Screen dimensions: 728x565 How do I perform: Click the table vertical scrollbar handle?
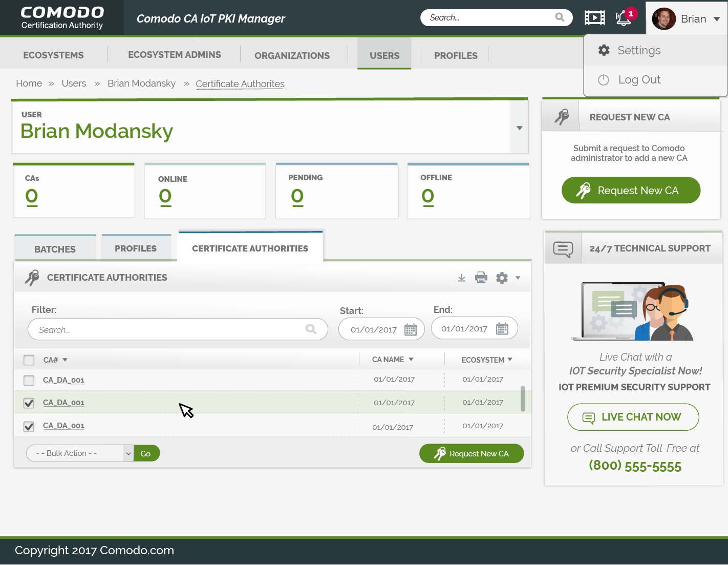tap(523, 399)
